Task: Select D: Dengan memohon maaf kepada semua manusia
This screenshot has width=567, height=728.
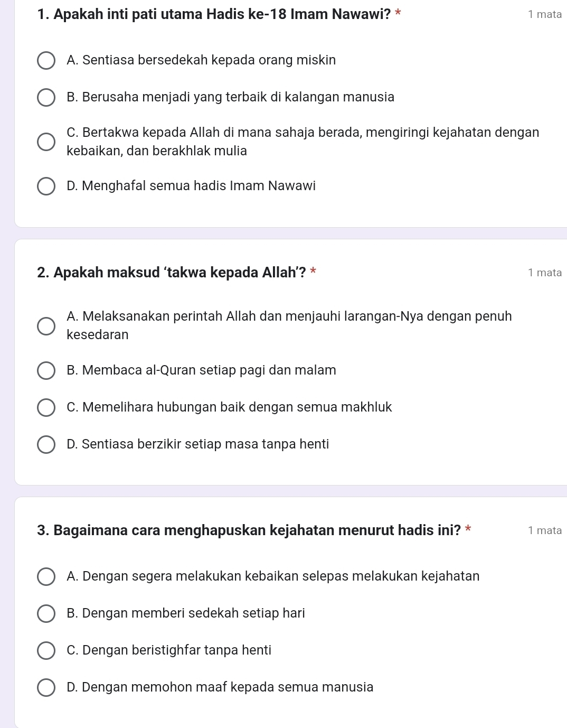Action: click(46, 688)
